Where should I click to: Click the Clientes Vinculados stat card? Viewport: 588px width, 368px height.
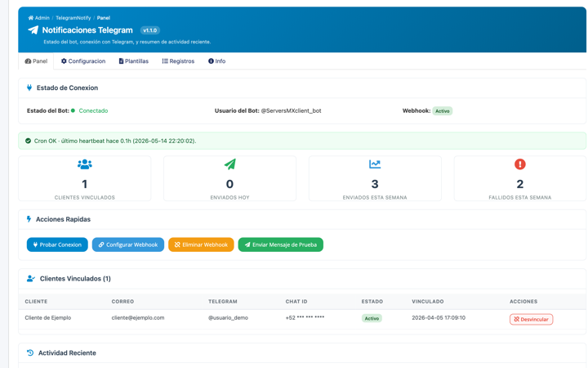pos(85,178)
